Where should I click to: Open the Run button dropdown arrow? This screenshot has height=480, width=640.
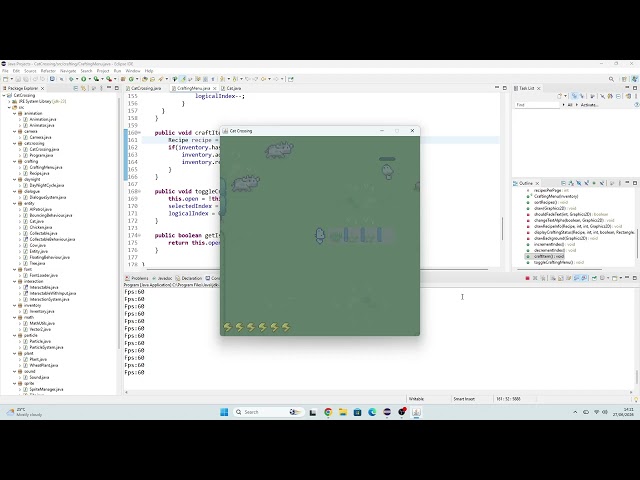point(89,79)
